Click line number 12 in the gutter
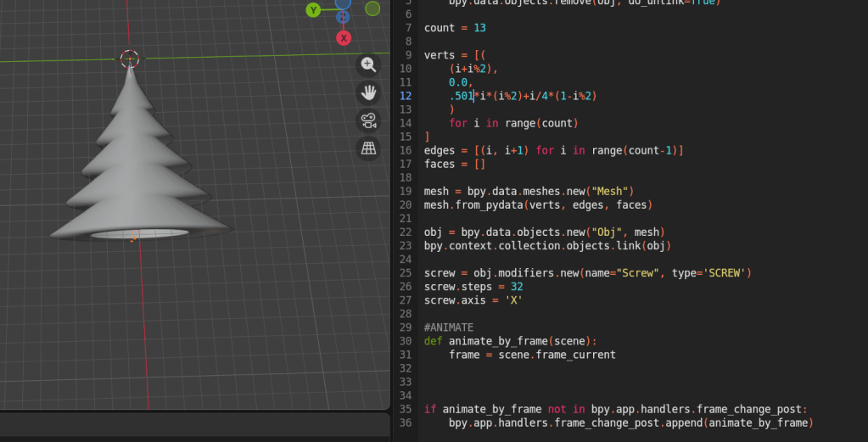Viewport: 868px width, 442px height. pyautogui.click(x=406, y=96)
